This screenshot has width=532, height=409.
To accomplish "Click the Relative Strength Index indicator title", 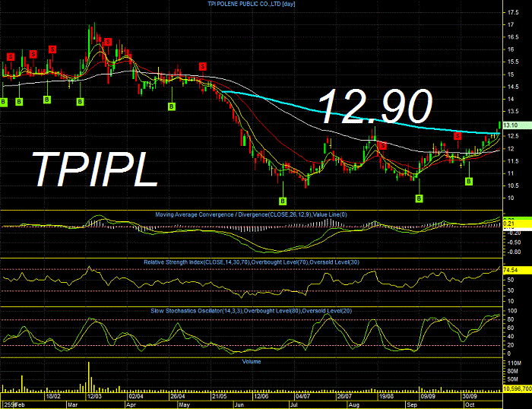I will click(252, 262).
